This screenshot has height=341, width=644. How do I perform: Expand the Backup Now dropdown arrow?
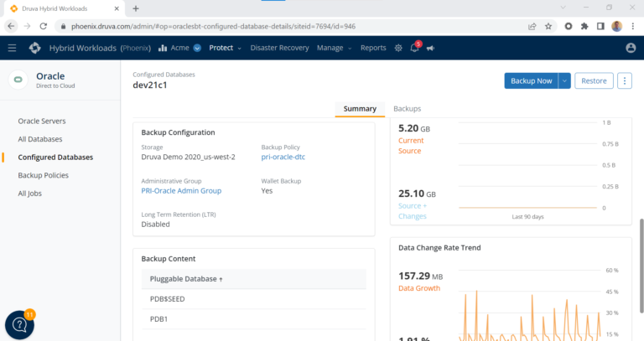[564, 80]
